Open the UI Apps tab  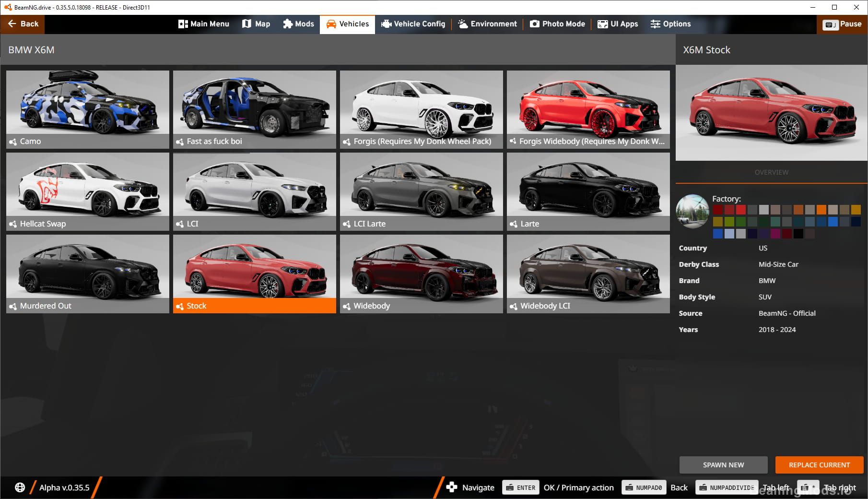pyautogui.click(x=618, y=24)
